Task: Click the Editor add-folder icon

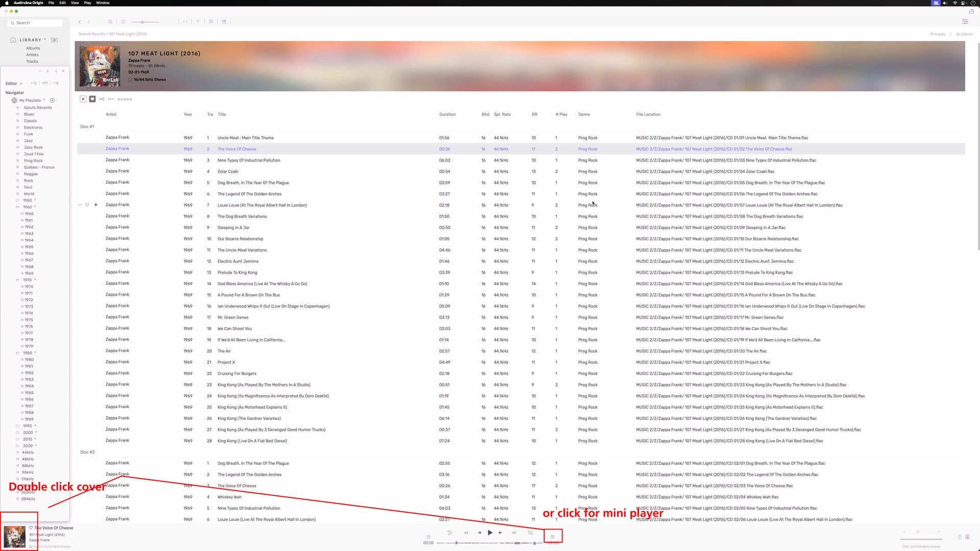Action: click(45, 83)
